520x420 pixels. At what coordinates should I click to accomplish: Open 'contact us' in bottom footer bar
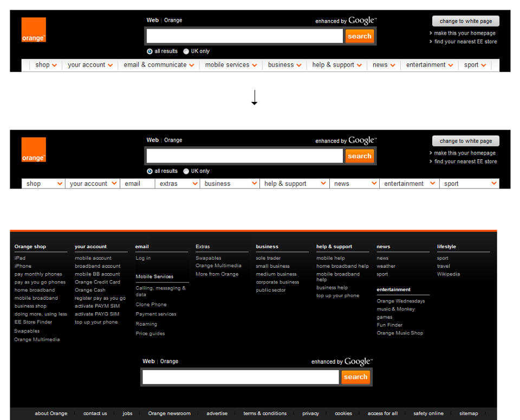(95, 413)
